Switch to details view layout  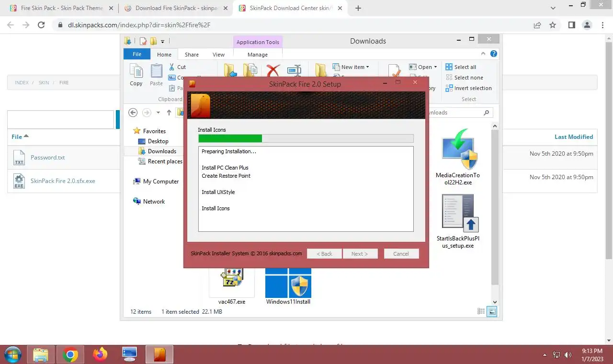tap(481, 312)
